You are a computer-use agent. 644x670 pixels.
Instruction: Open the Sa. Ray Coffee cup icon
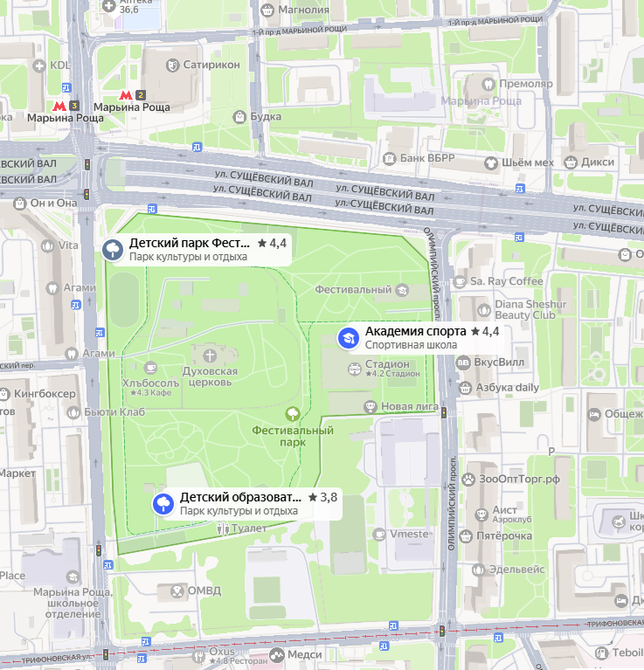[460, 281]
